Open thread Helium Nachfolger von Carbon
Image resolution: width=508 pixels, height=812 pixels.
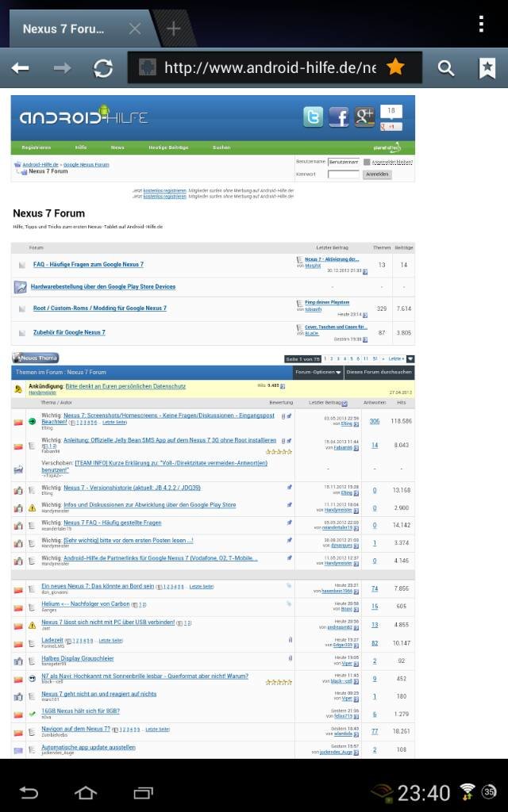coord(86,603)
